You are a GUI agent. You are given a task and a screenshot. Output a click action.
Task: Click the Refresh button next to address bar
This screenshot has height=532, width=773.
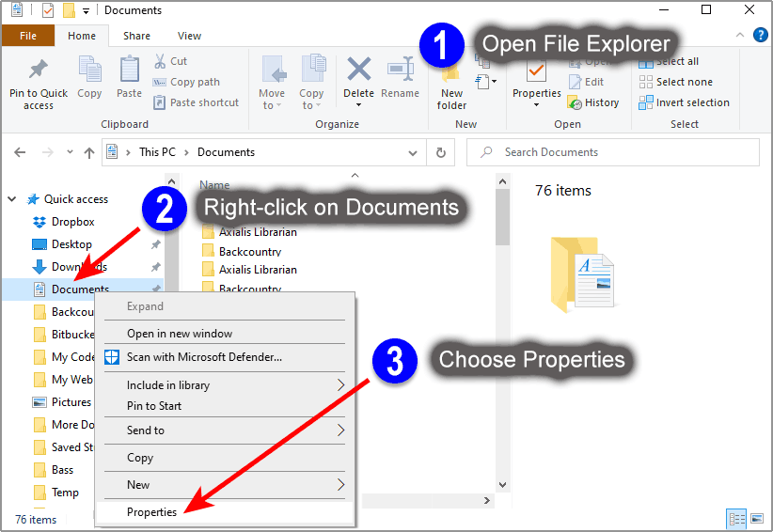click(x=441, y=152)
